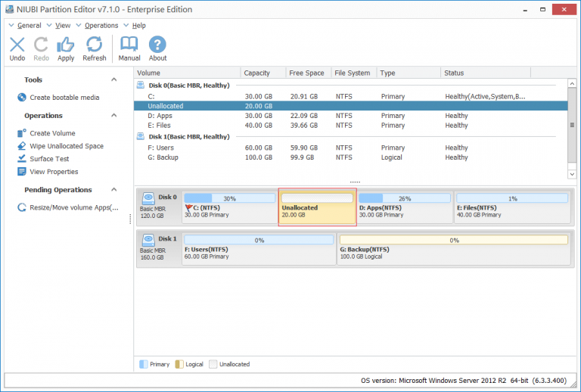Collapse the Pending Operations section

click(x=114, y=190)
